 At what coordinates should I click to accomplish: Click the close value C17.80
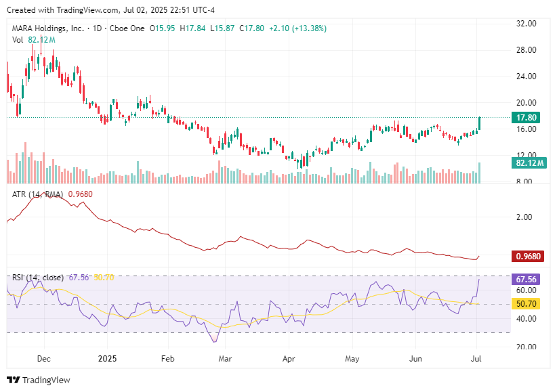(x=252, y=28)
